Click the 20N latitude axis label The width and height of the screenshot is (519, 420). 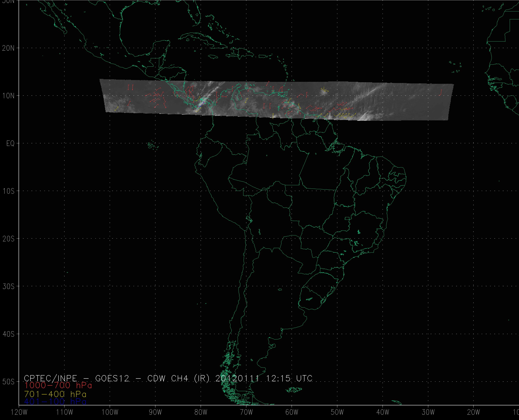[x=9, y=48]
